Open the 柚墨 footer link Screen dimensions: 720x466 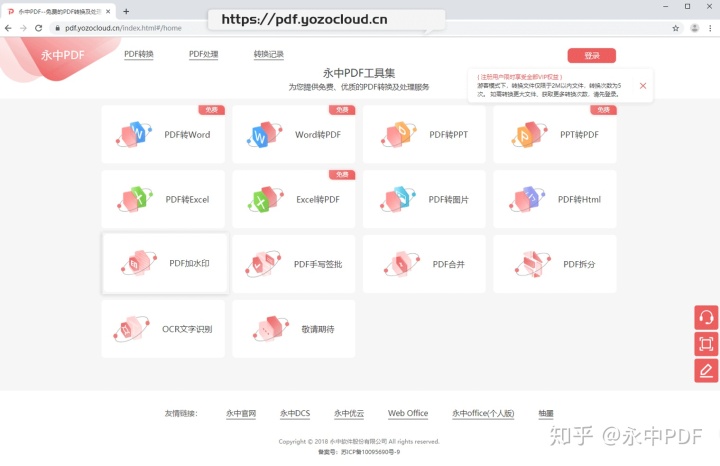pyautogui.click(x=546, y=413)
